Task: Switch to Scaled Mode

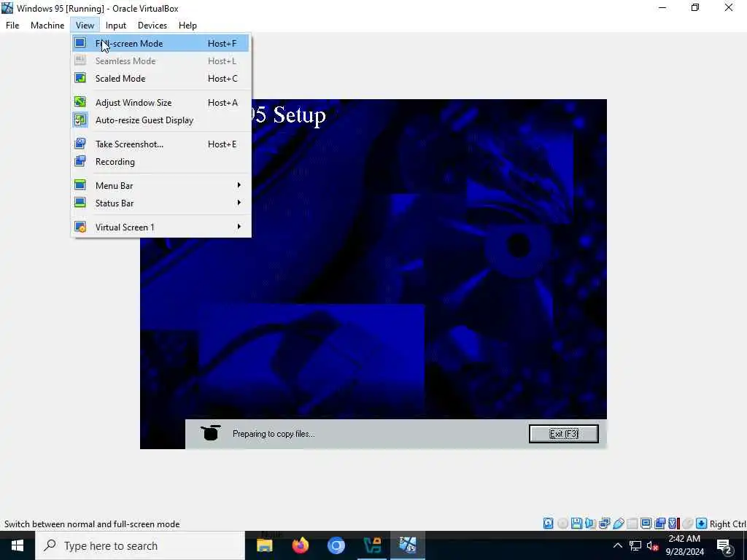Action: tap(160, 79)
